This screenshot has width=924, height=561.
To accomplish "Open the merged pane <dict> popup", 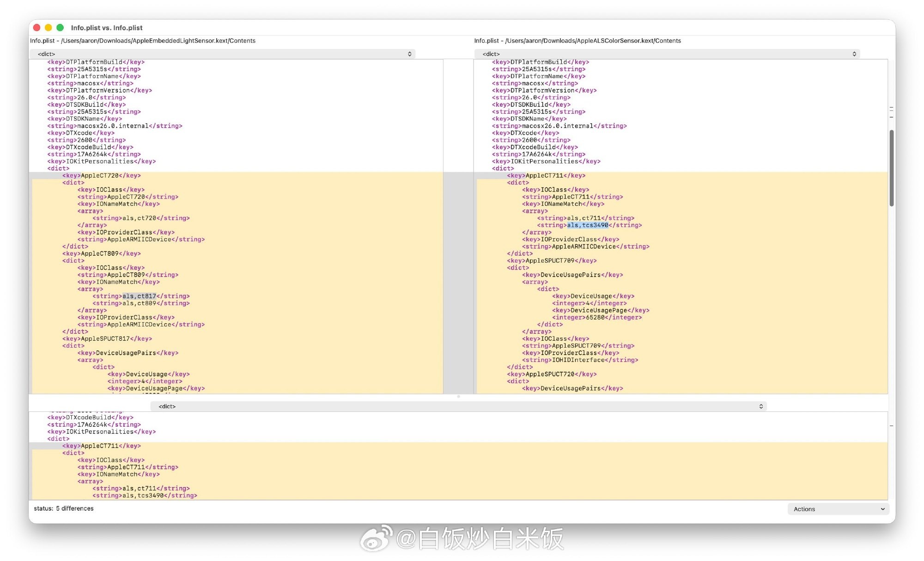I will click(x=458, y=406).
